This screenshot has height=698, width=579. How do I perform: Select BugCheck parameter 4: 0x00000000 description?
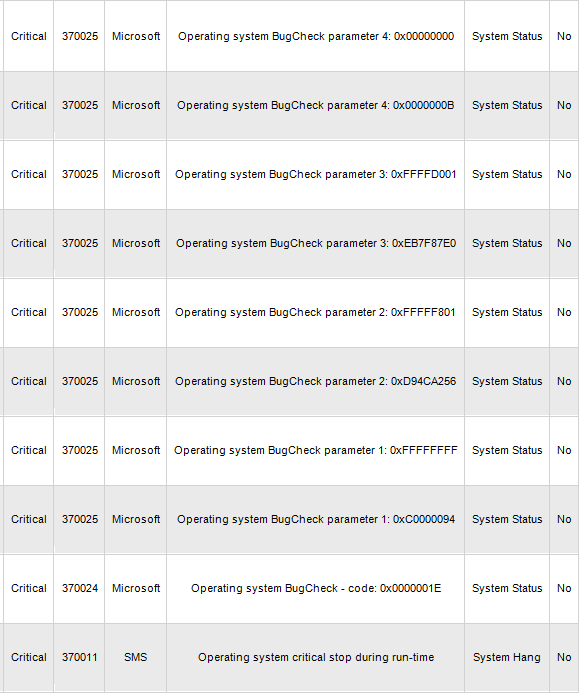(316, 37)
